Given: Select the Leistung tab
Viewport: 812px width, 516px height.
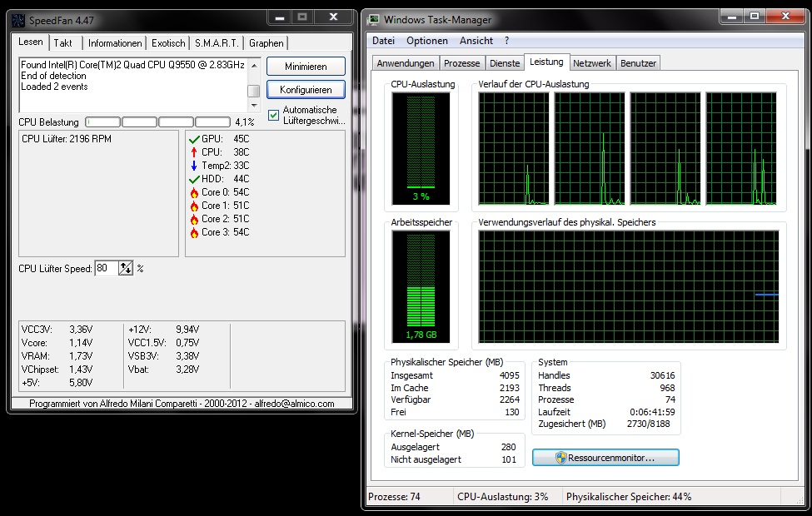Looking at the screenshot, I should [x=546, y=62].
